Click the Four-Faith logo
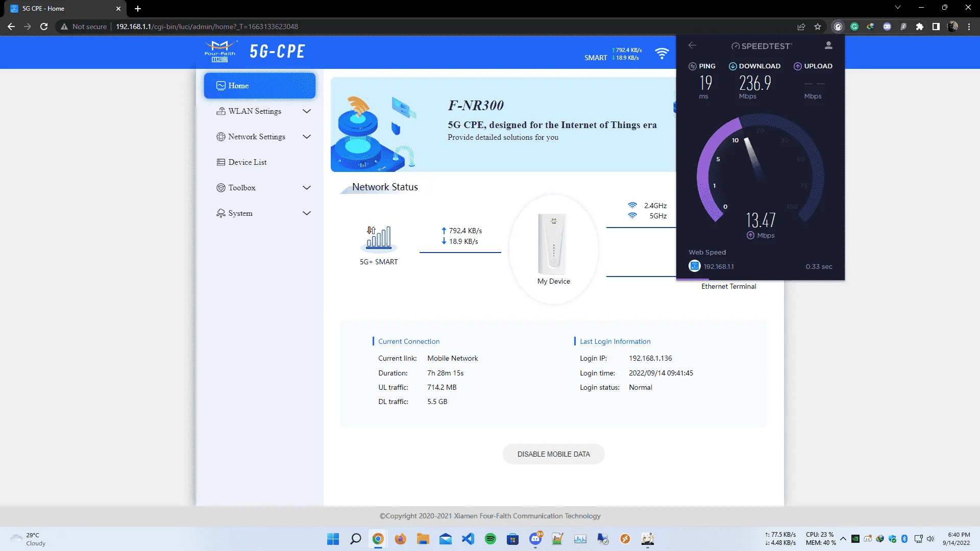Viewport: 980px width, 551px height. (x=220, y=52)
